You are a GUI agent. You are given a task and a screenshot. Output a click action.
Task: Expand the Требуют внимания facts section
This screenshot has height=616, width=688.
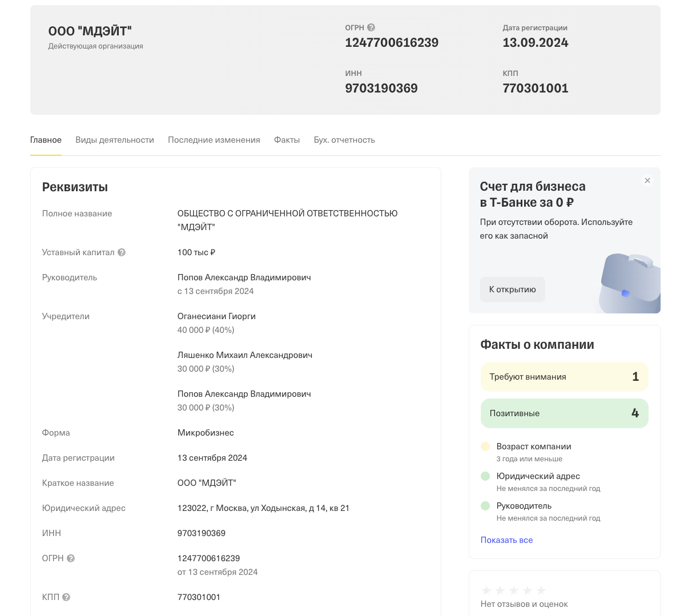[564, 376]
